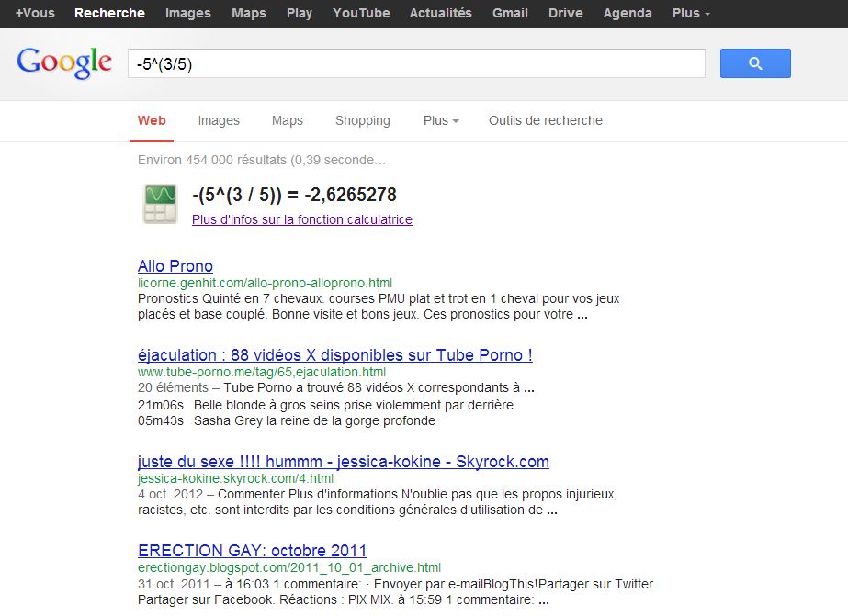Switch to Shopping results tab
The image size is (848, 616).
(362, 120)
